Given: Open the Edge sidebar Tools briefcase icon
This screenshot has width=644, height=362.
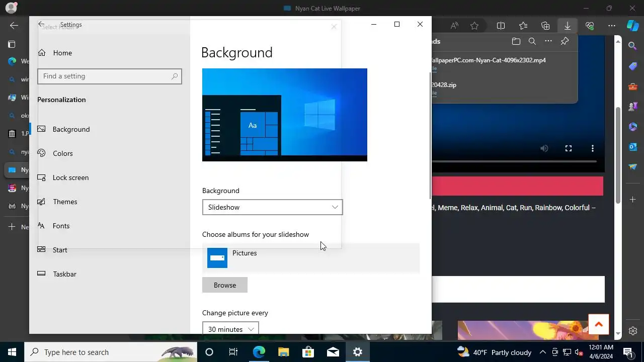Looking at the screenshot, I should (x=633, y=86).
